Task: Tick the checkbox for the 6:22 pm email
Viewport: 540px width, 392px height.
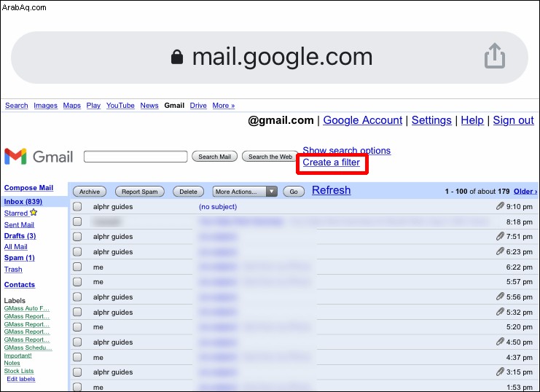Action: (x=77, y=267)
